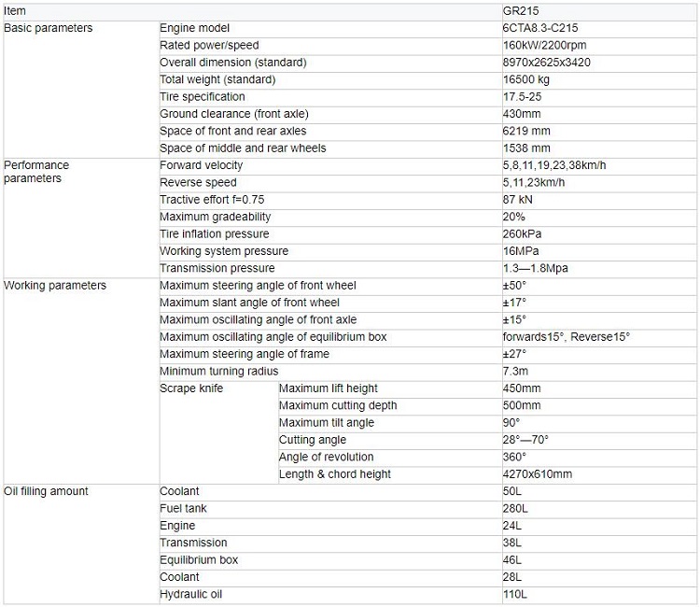Viewport: 700px width, 607px height.
Task: Select the Tractive effort f=0.75 label
Action: click(212, 200)
